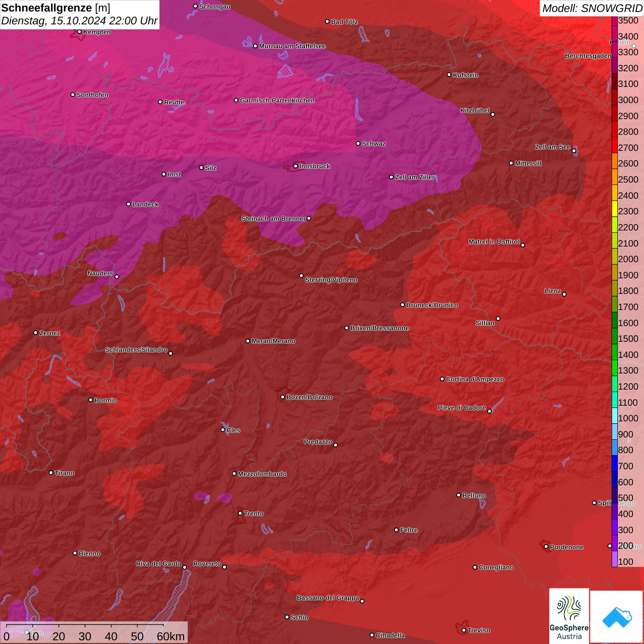Image resolution: width=644 pixels, height=644 pixels.
Task: Select the Belluno location marker
Action: point(458,495)
